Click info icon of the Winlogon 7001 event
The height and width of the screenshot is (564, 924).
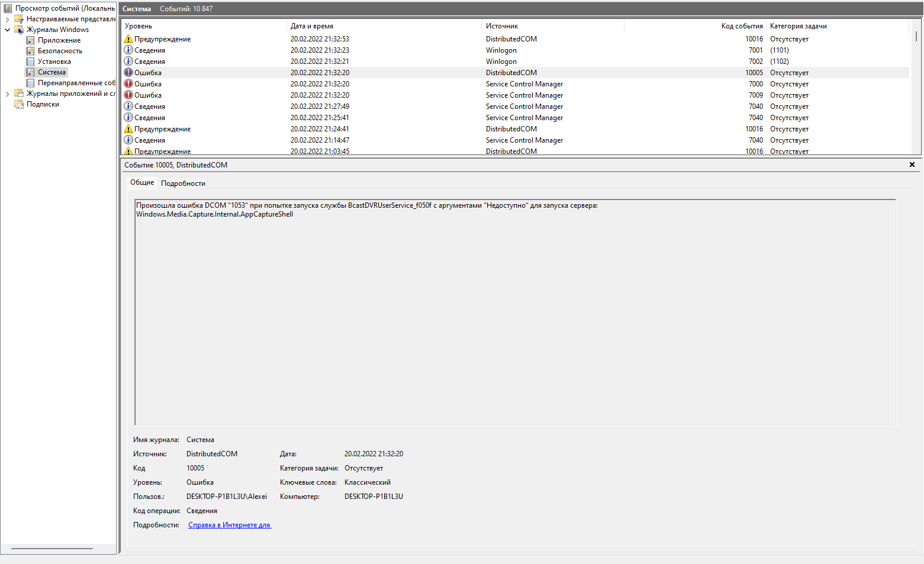(x=128, y=50)
